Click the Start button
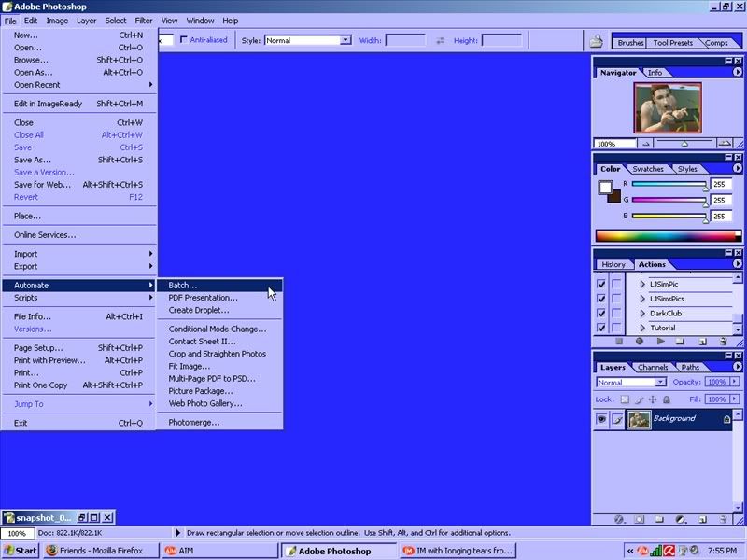Image resolution: width=747 pixels, height=560 pixels. (x=20, y=551)
